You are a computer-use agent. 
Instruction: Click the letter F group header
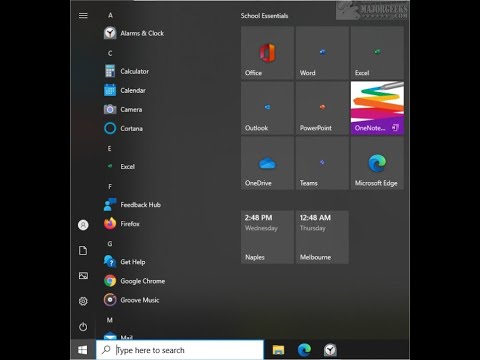(x=110, y=187)
